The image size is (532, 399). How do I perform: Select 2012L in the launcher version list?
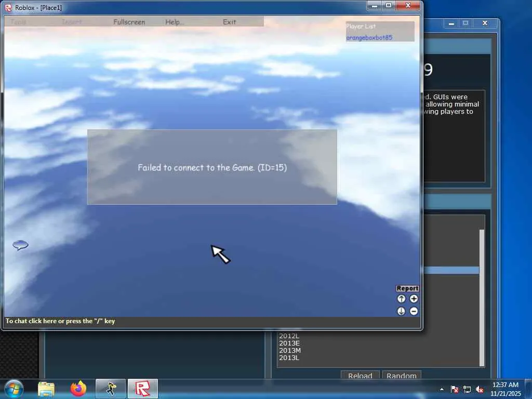(x=289, y=336)
